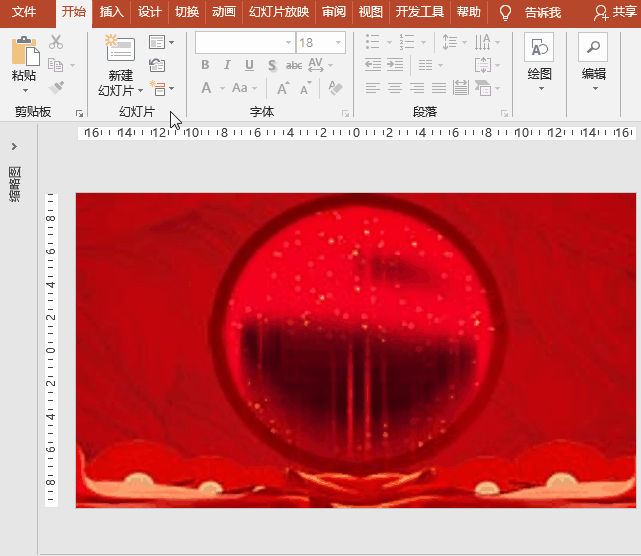The height and width of the screenshot is (556, 641).
Task: Toggle Align Right paragraph alignment
Action: (x=417, y=88)
